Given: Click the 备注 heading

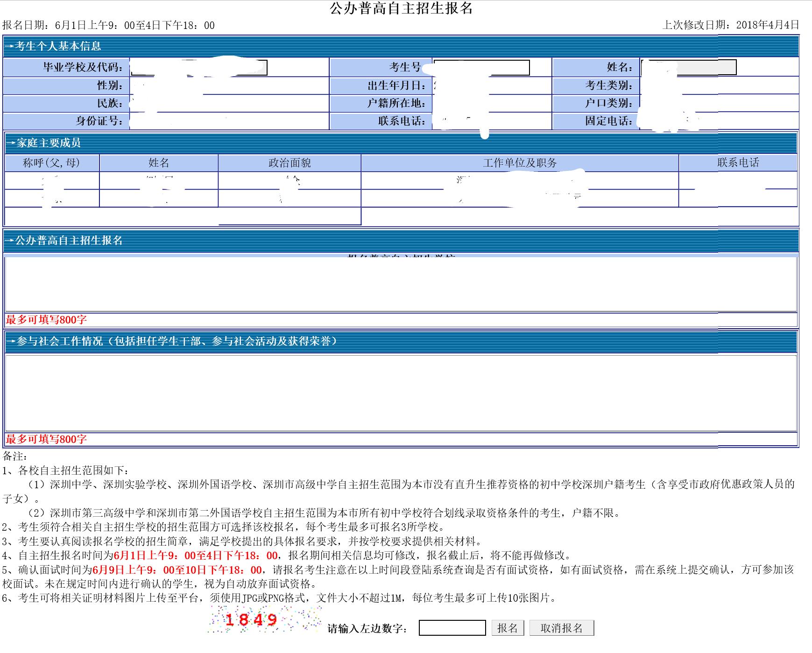Looking at the screenshot, I should tap(15, 456).
